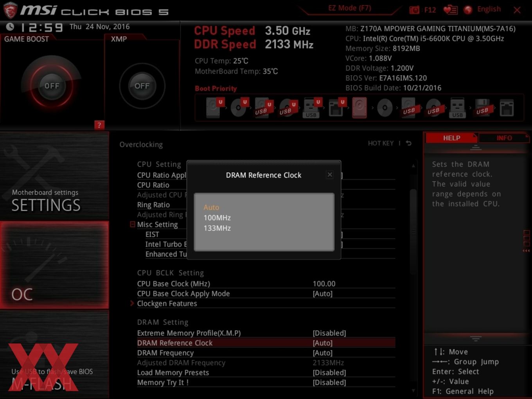
Task: Close the DRAM Reference Clock popup
Action: click(x=330, y=174)
